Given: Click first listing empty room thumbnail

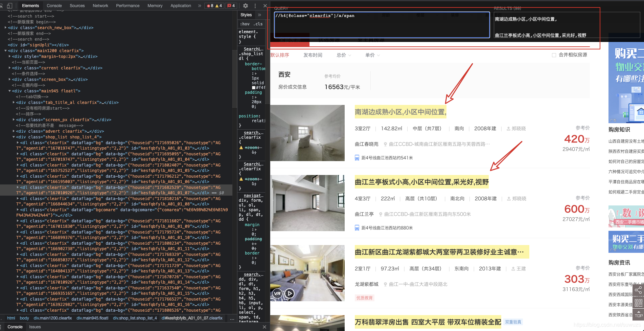Looking at the screenshot, I should (307, 133).
